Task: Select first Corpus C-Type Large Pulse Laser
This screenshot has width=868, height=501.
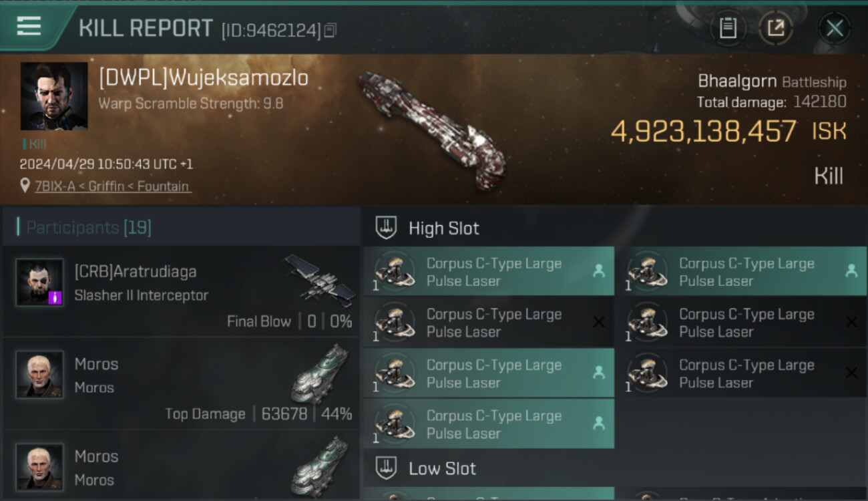Action: click(489, 271)
